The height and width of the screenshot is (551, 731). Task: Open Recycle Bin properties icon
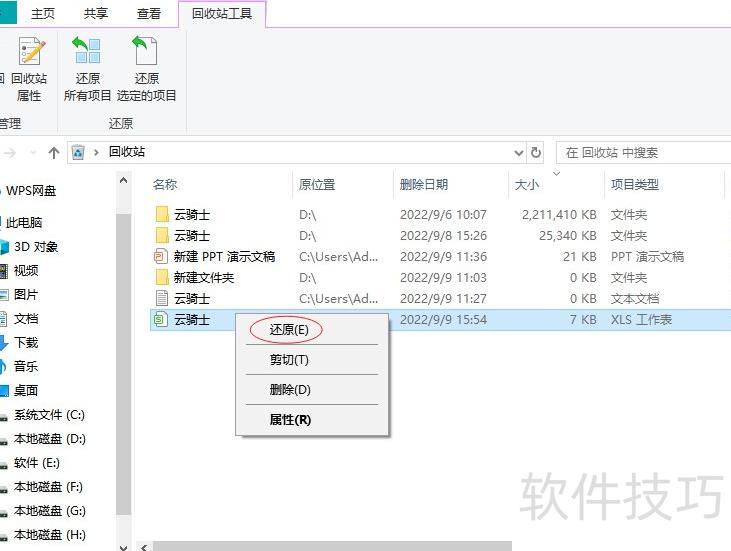pyautogui.click(x=31, y=51)
